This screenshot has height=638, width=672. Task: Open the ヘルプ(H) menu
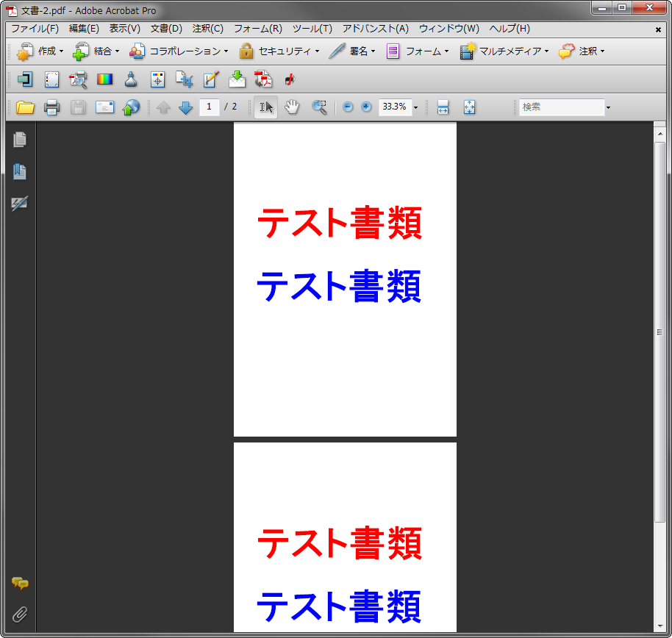pos(510,29)
